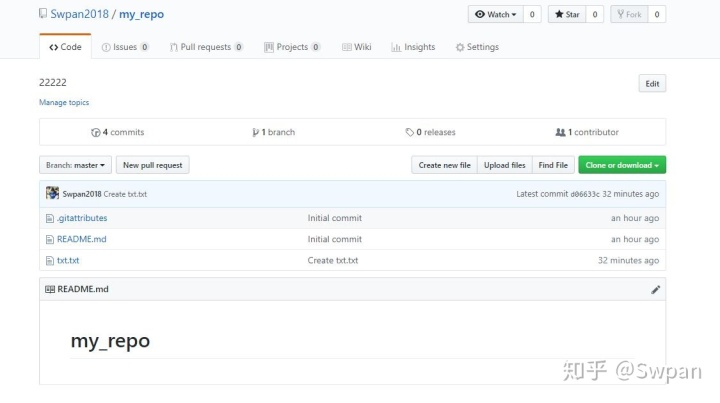Click the Upload files button
The image size is (720, 403).
click(505, 165)
